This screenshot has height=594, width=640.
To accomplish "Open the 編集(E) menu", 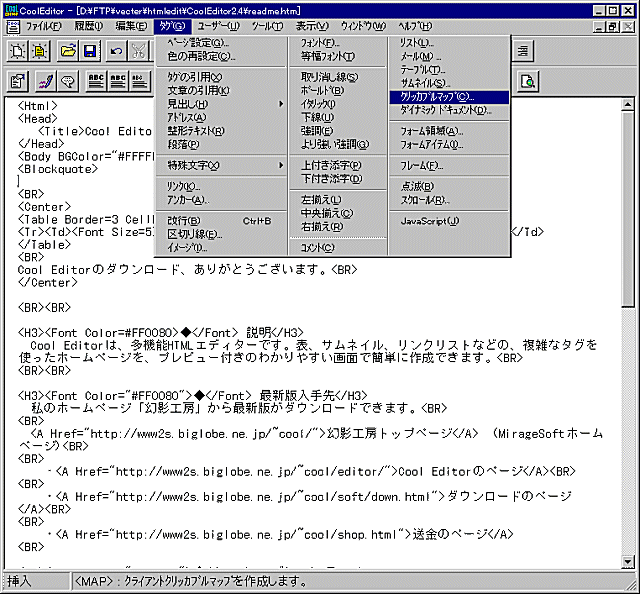I will tap(131, 27).
